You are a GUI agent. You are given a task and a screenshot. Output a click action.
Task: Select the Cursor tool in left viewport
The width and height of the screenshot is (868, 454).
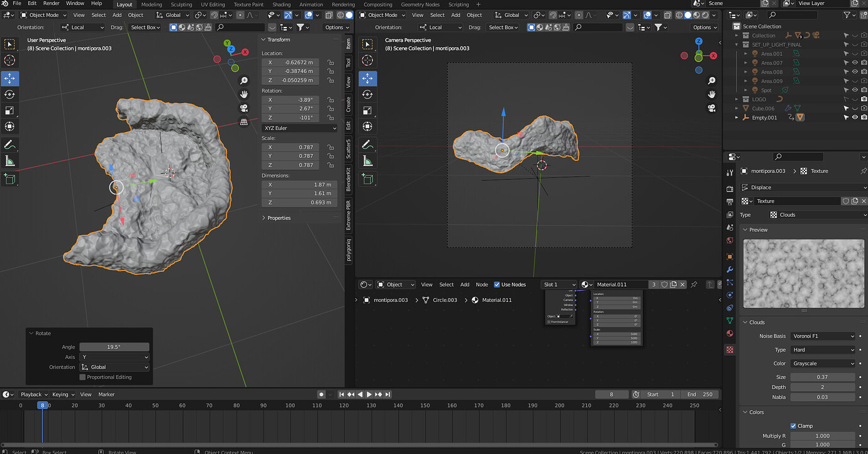coord(9,60)
